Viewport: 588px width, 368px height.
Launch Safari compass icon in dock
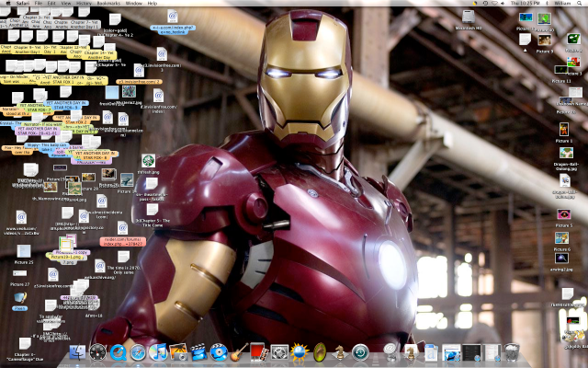[138, 352]
